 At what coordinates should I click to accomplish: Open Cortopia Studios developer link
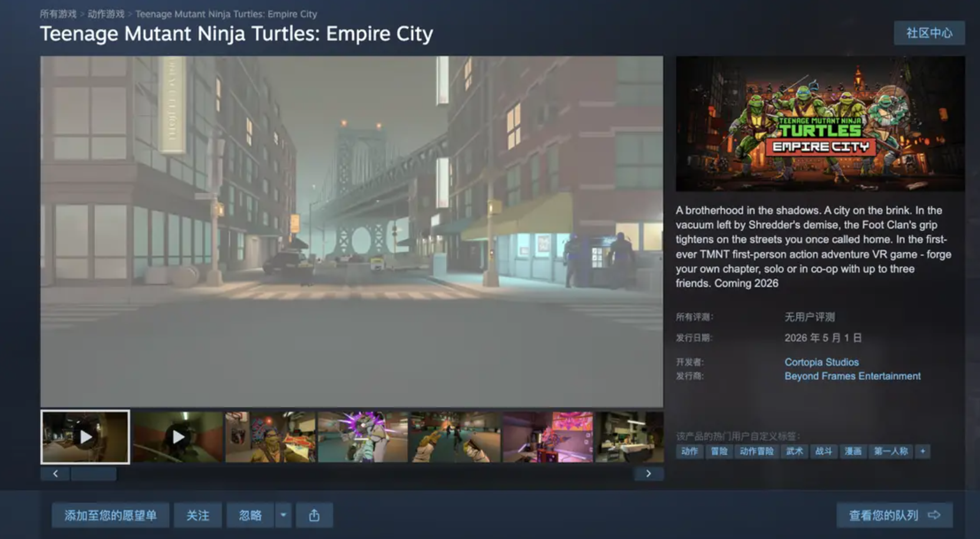coord(821,362)
